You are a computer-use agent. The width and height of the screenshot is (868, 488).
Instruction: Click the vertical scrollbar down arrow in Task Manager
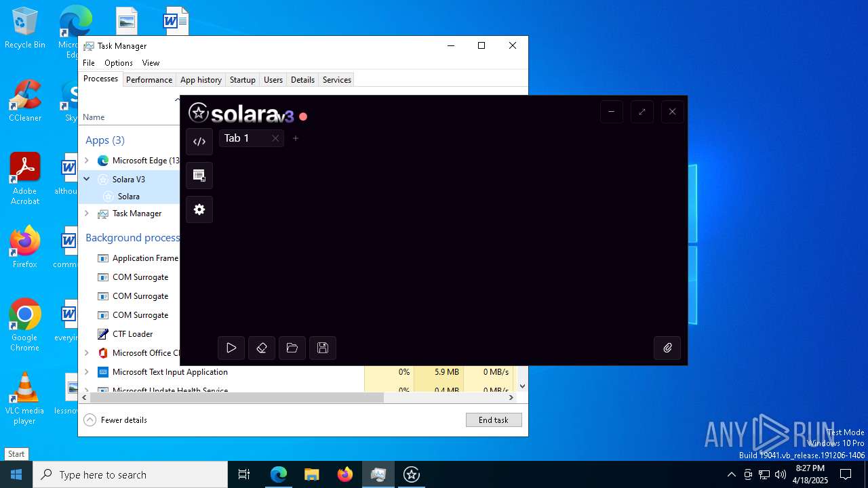pyautogui.click(x=522, y=386)
